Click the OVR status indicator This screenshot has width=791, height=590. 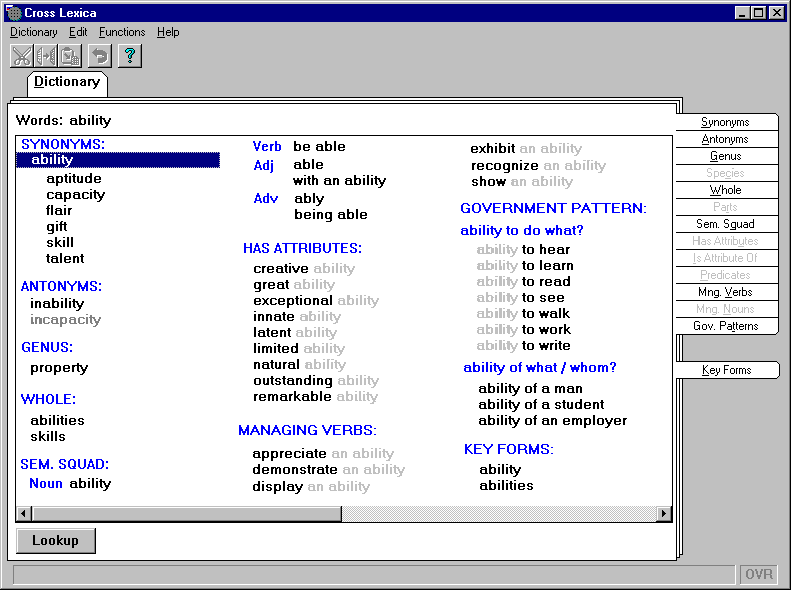pos(759,574)
